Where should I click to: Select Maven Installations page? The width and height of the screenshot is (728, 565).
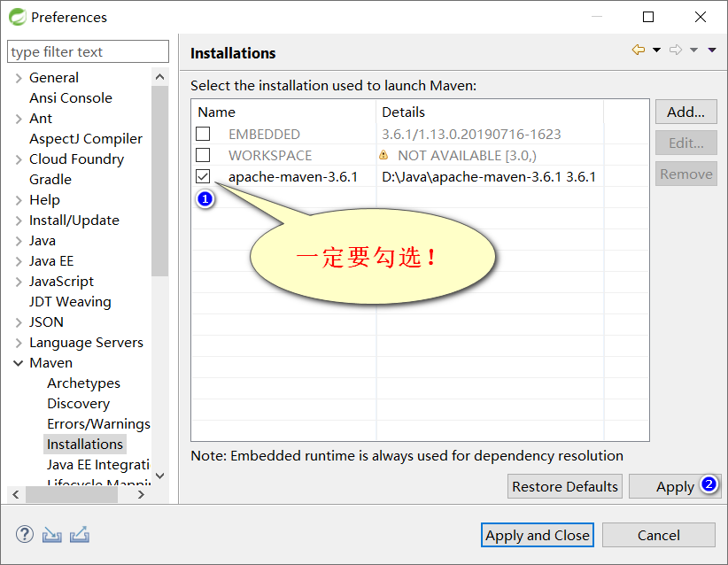(85, 445)
